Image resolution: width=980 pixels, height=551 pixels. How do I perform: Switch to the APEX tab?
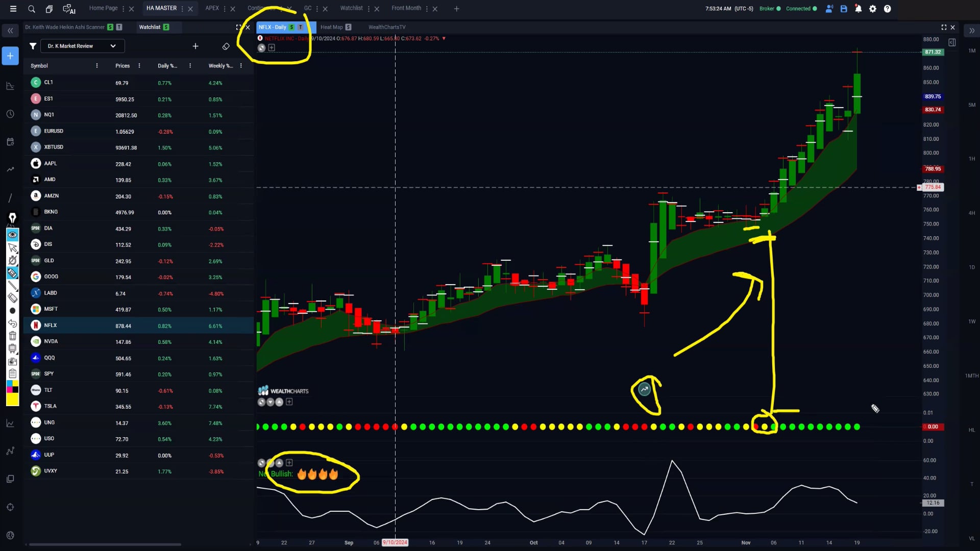(x=212, y=8)
